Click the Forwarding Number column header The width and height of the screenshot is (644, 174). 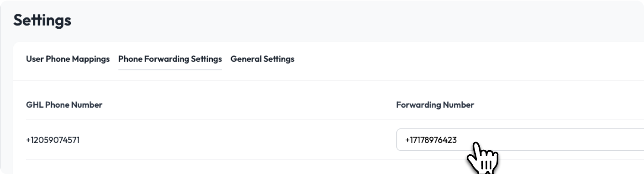click(x=435, y=105)
